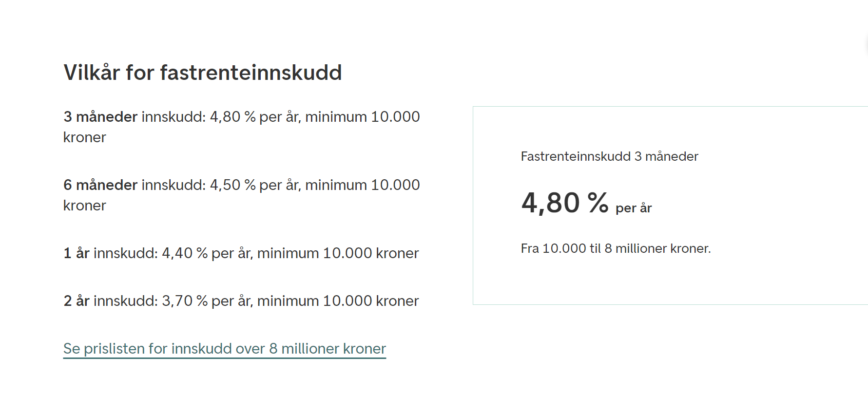The height and width of the screenshot is (414, 868).
Task: Click the "4,80 %" rate in the 3 måneder line
Action: (232, 117)
